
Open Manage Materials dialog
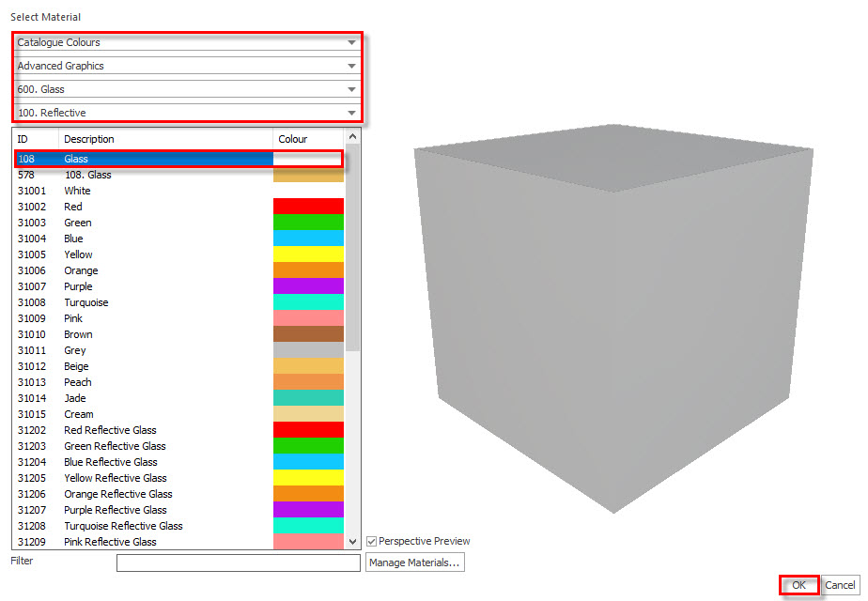pos(414,562)
